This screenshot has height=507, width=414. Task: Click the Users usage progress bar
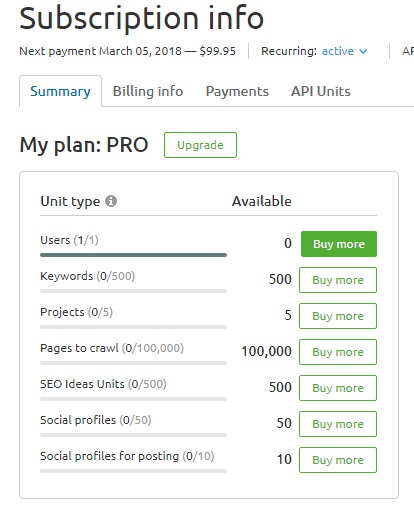[x=133, y=255]
